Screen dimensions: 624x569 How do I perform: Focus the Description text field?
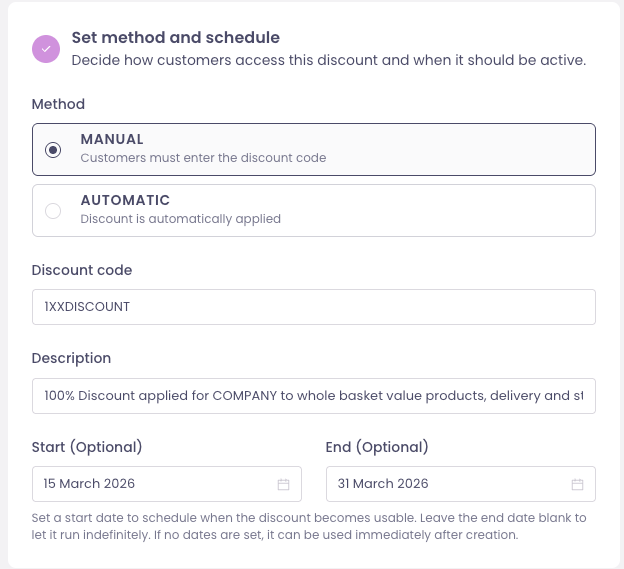click(313, 395)
